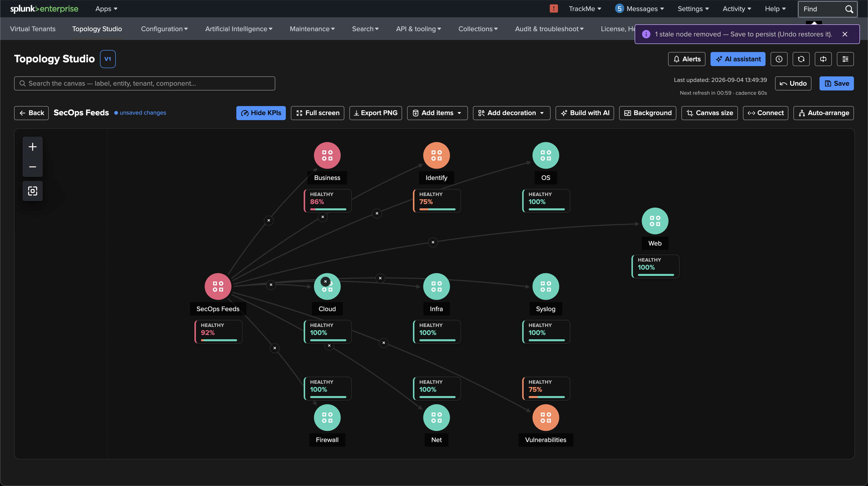Screen dimensions: 868x486
Task: Open the Configuration menu dropdown
Action: tap(165, 29)
